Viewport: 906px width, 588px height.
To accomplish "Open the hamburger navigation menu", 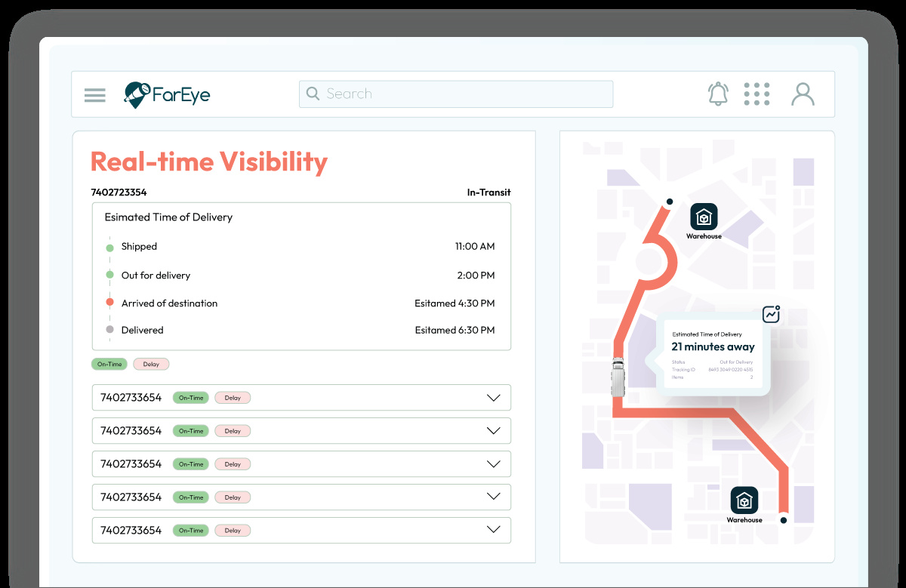I will [94, 94].
